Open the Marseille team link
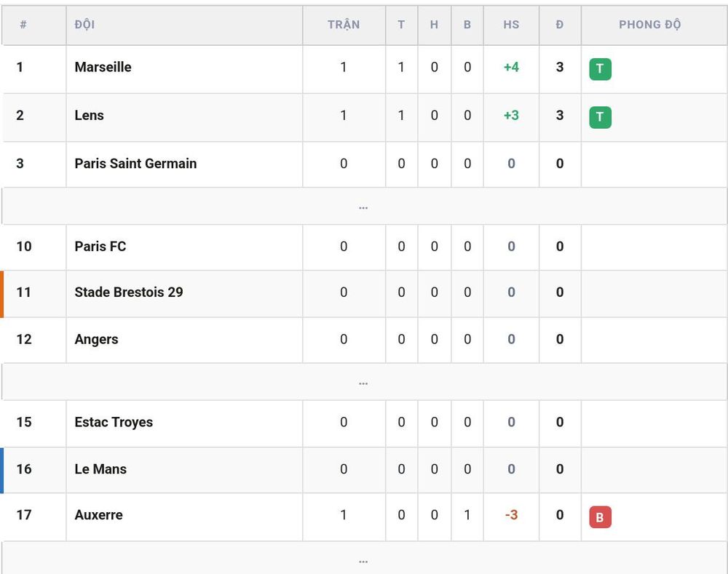Image resolution: width=728 pixels, height=574 pixels. pyautogui.click(x=103, y=67)
